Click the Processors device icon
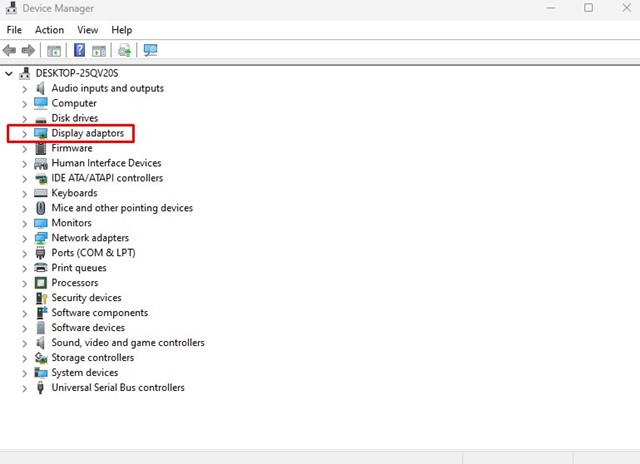 click(41, 283)
